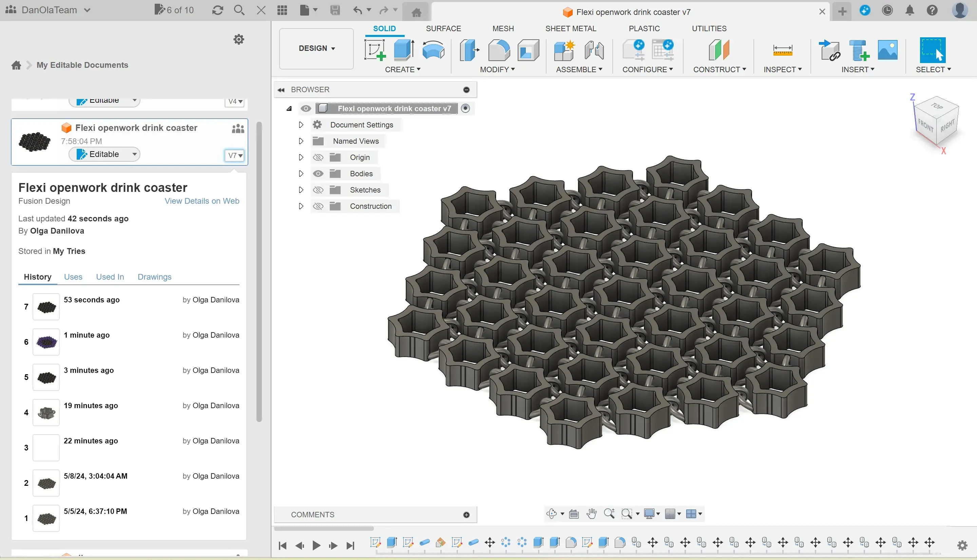Expand Bodies folder node
The width and height of the screenshot is (977, 560).
pos(301,174)
